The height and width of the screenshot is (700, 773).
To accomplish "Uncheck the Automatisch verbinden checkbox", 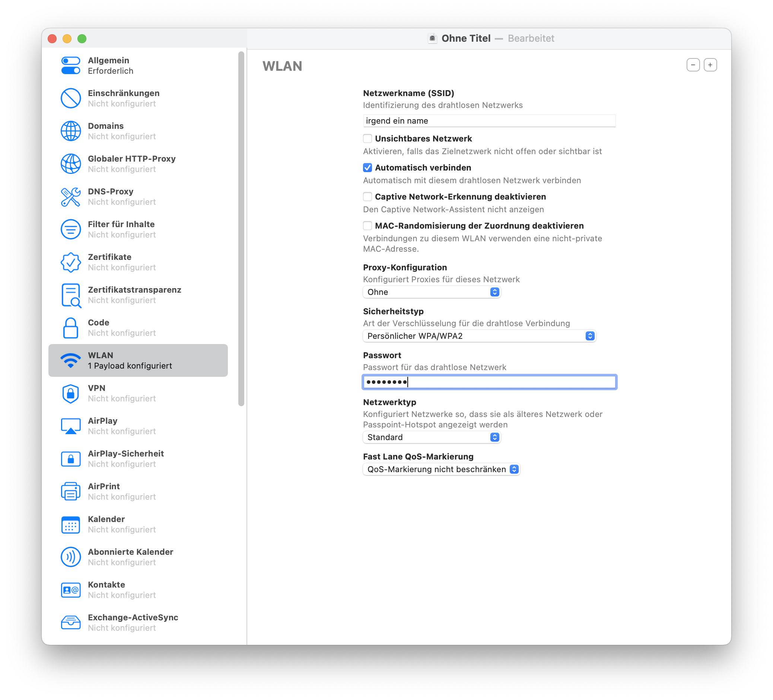I will tap(368, 168).
